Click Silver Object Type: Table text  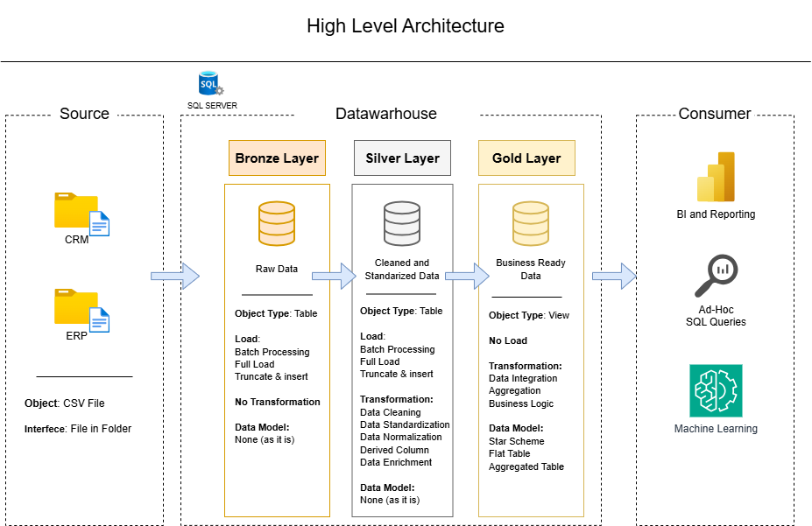pyautogui.click(x=401, y=311)
